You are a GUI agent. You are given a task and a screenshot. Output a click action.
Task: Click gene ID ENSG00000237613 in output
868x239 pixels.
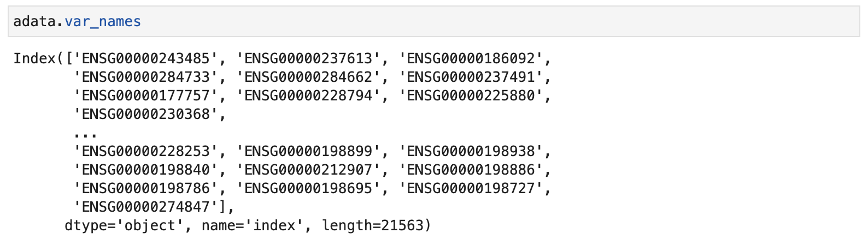click(x=308, y=58)
